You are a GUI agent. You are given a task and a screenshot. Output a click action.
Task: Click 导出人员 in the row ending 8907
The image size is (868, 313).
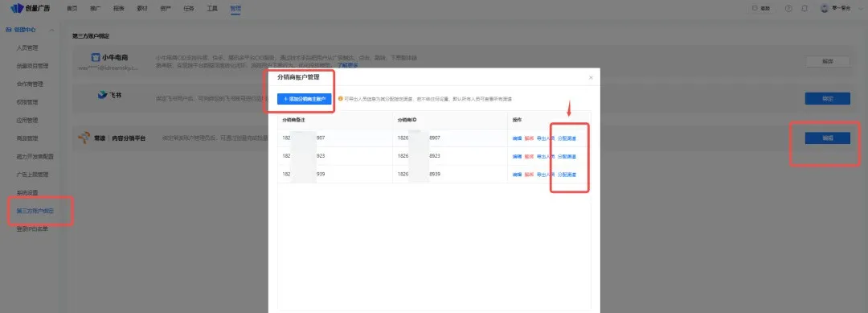click(545, 138)
